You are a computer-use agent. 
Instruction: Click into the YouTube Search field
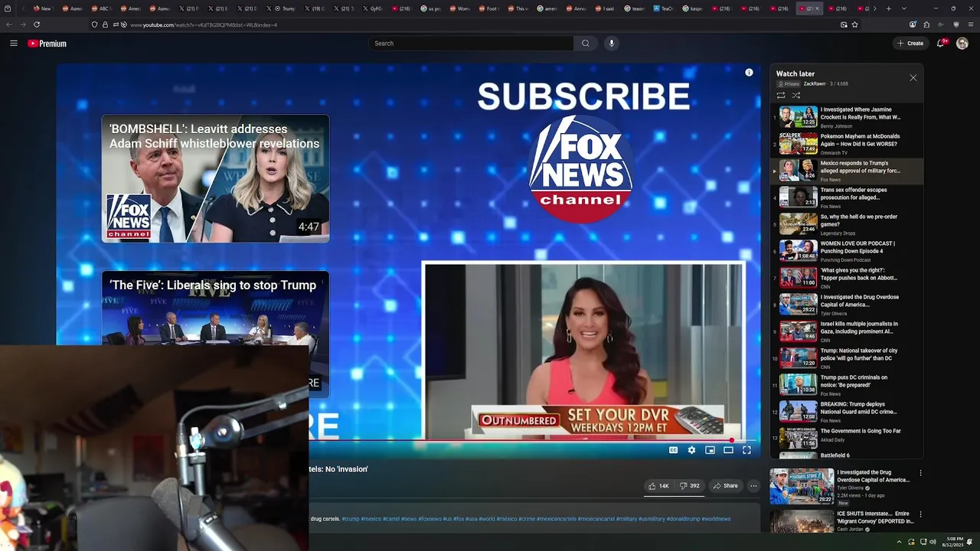471,44
